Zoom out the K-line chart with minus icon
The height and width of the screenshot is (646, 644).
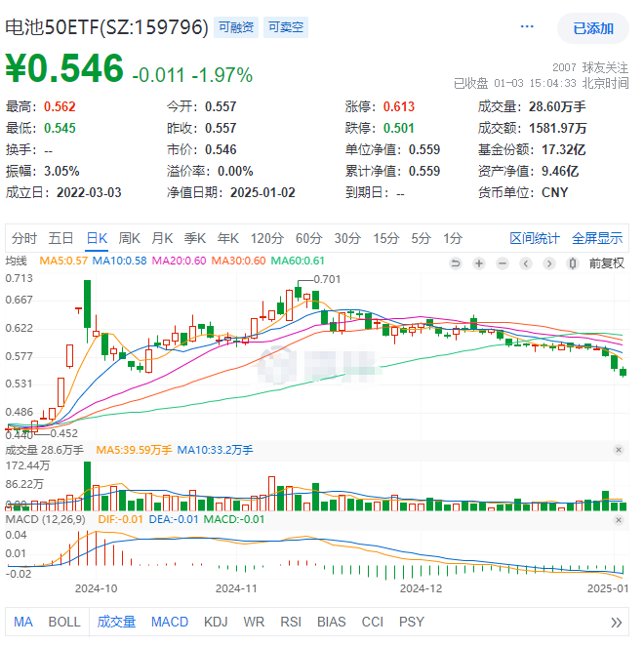(503, 262)
